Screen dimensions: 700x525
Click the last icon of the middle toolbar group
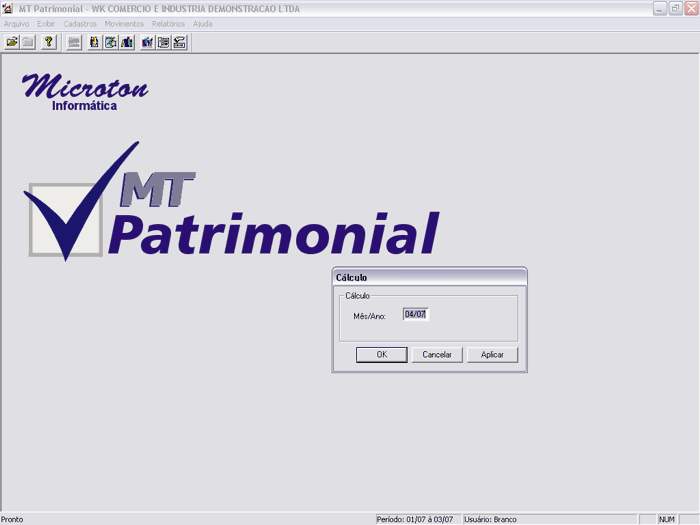127,42
